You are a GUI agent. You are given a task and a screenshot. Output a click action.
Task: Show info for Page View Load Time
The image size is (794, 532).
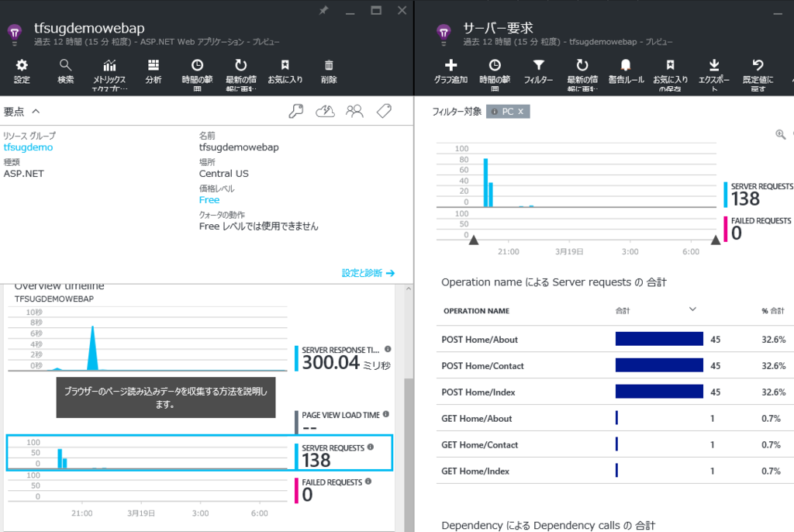click(x=386, y=414)
